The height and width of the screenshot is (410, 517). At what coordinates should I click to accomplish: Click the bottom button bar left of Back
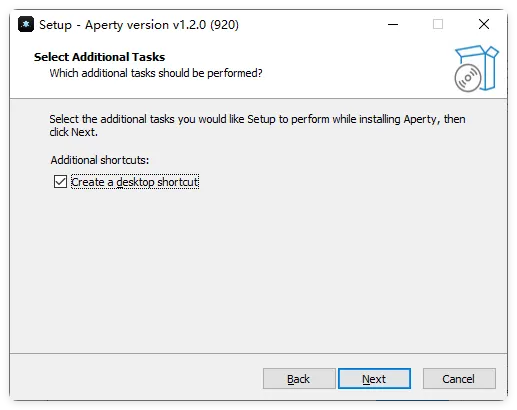133,379
